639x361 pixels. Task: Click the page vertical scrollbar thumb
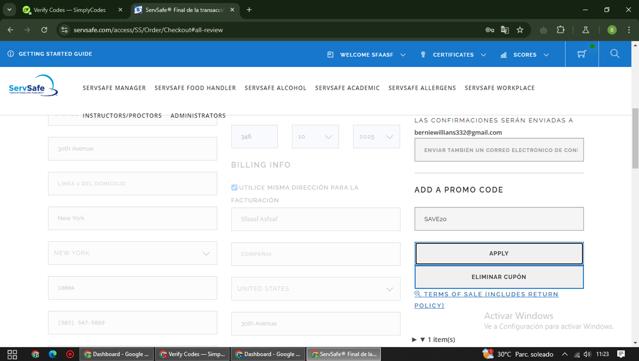635,139
